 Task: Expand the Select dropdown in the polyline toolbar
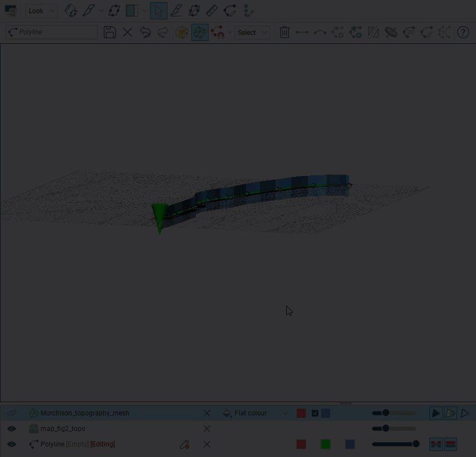click(252, 32)
